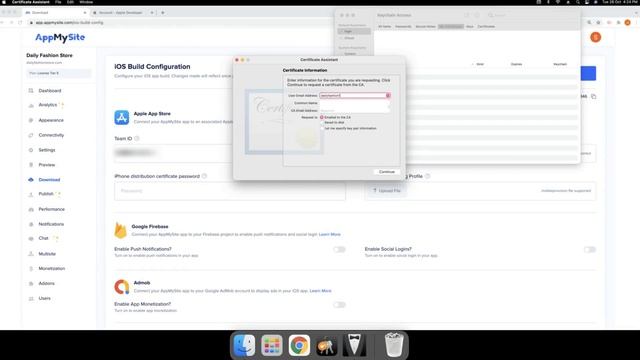Open Connectivity in the sidebar
The image size is (640, 360).
tap(51, 135)
